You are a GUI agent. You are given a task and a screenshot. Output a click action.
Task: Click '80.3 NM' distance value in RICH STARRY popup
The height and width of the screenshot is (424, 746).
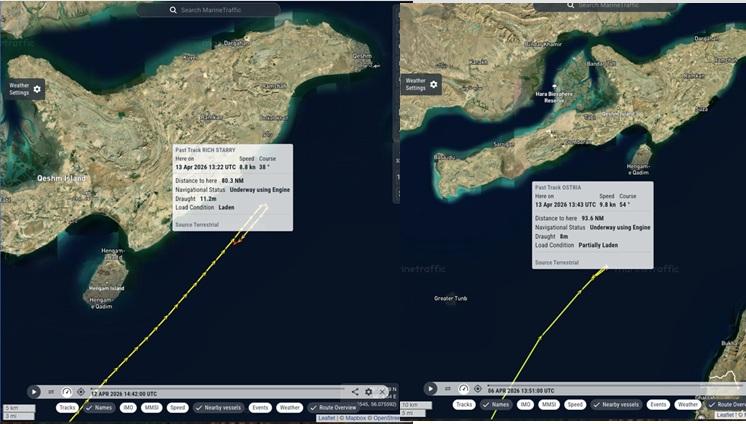[x=233, y=181]
